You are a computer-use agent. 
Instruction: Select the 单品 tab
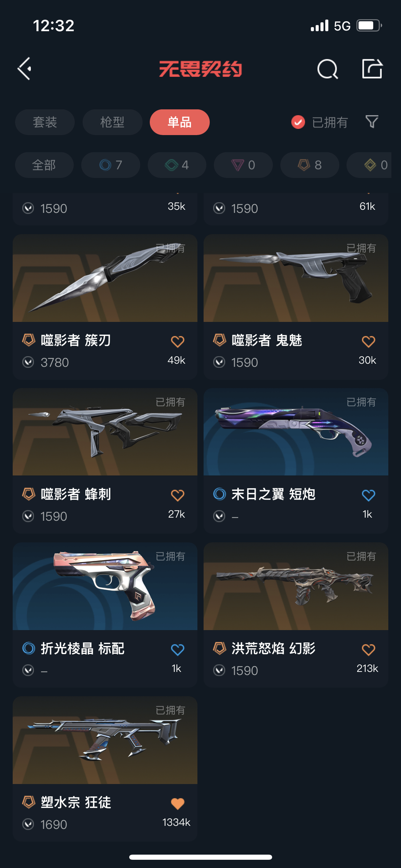click(180, 122)
